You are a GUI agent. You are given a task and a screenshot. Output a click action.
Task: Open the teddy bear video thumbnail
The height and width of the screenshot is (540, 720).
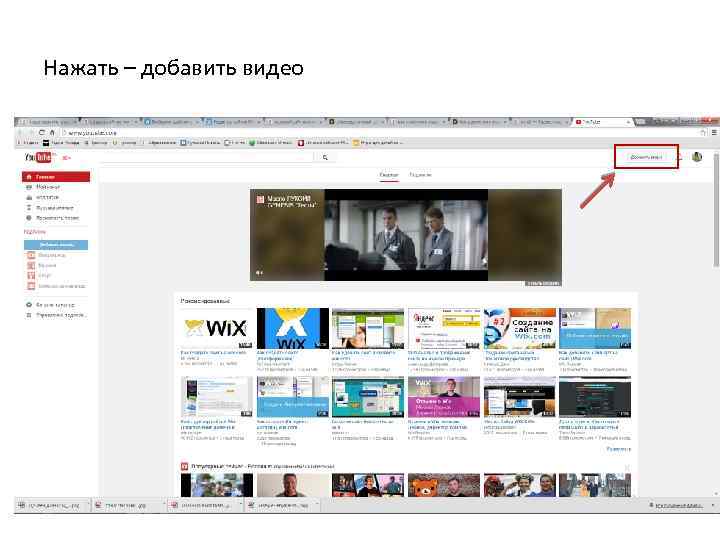click(x=444, y=485)
